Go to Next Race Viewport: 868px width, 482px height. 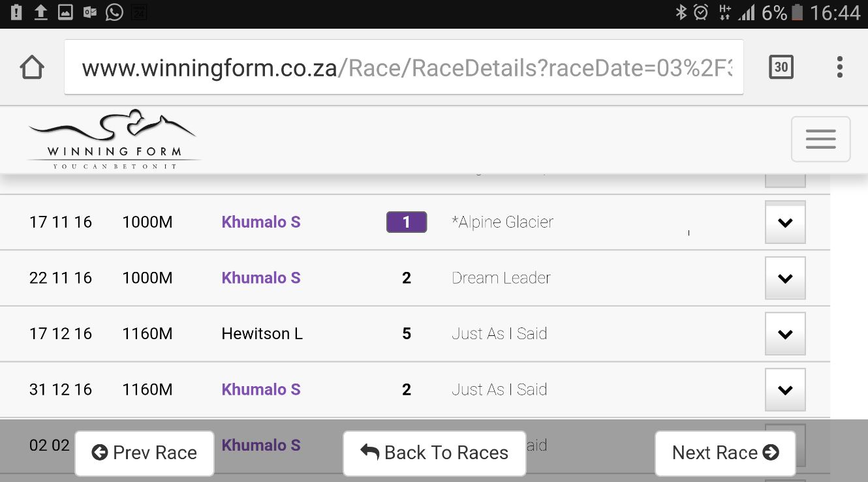725,453
